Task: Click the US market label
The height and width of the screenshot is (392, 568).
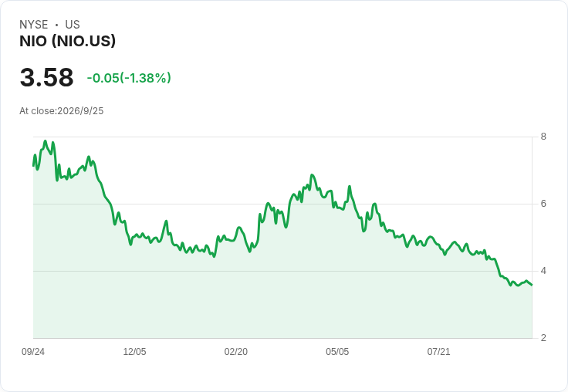Action: (73, 25)
